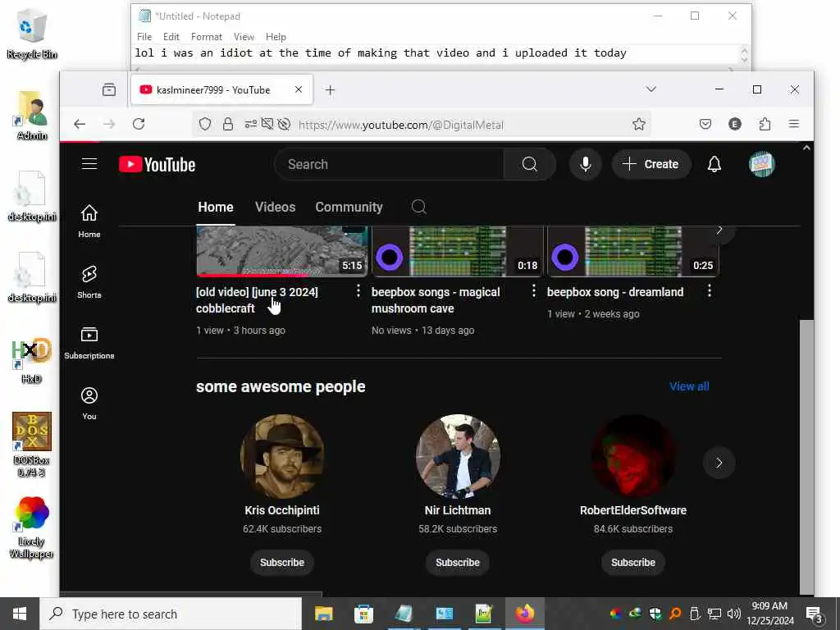
Task: Open Notepad Help menu
Action: pyautogui.click(x=276, y=36)
